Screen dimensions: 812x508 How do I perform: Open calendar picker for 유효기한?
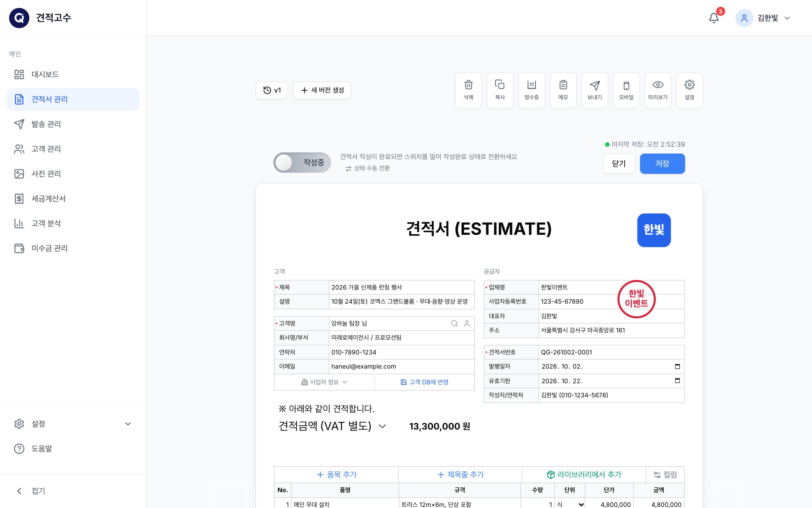677,381
